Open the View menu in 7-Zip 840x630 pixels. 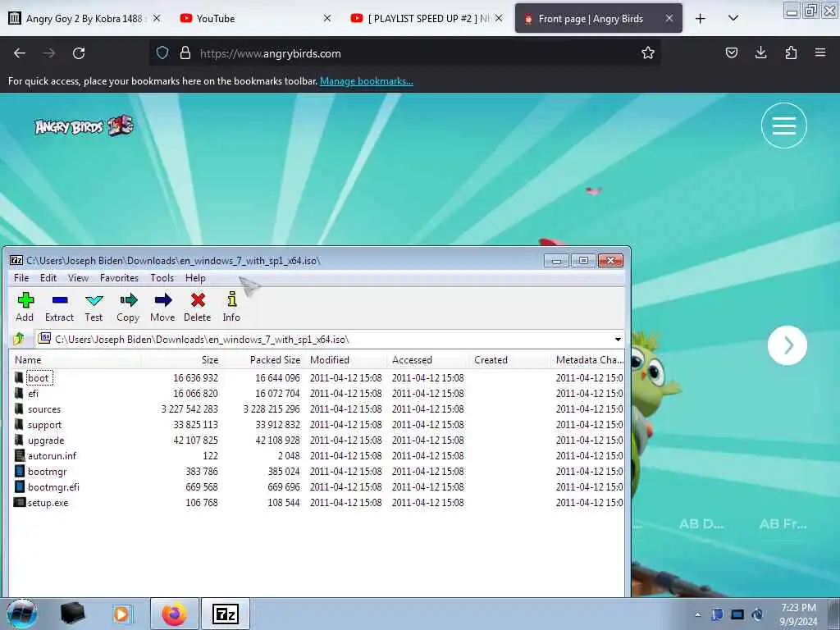[x=78, y=278]
